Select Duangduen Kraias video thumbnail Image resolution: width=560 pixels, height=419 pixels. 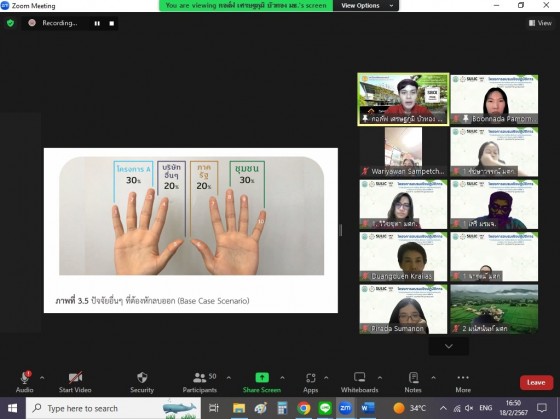pos(403,257)
